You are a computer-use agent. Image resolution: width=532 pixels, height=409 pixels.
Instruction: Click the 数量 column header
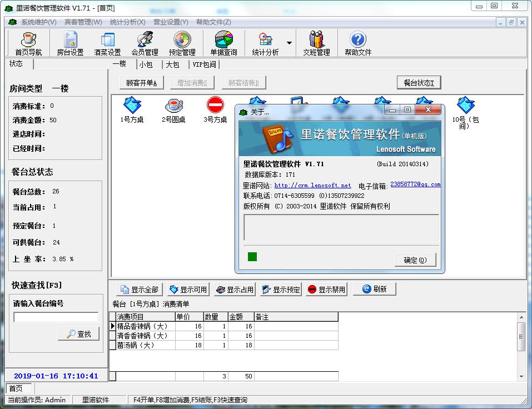pos(216,317)
